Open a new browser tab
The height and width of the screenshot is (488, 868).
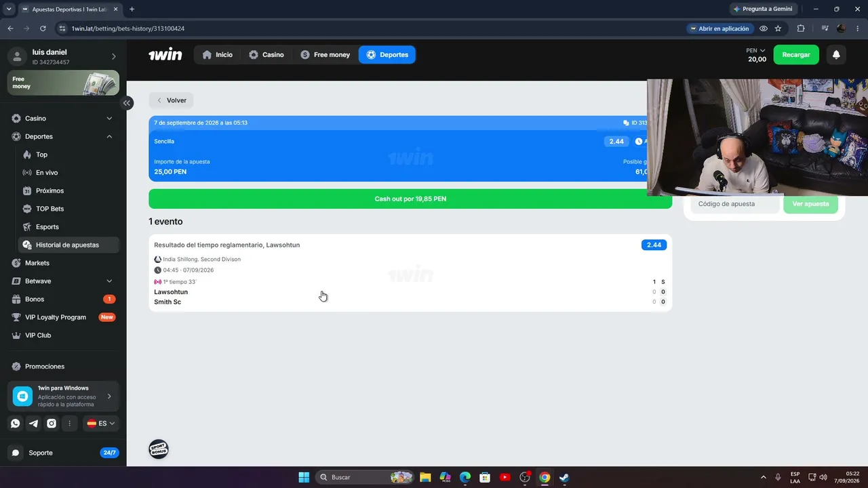tap(132, 9)
